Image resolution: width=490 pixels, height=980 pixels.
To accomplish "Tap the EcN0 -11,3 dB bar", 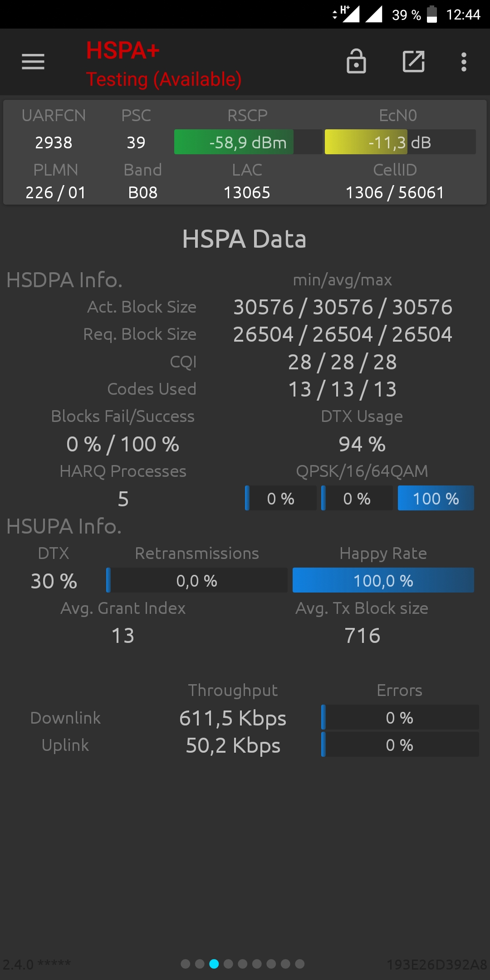I will (x=400, y=142).
